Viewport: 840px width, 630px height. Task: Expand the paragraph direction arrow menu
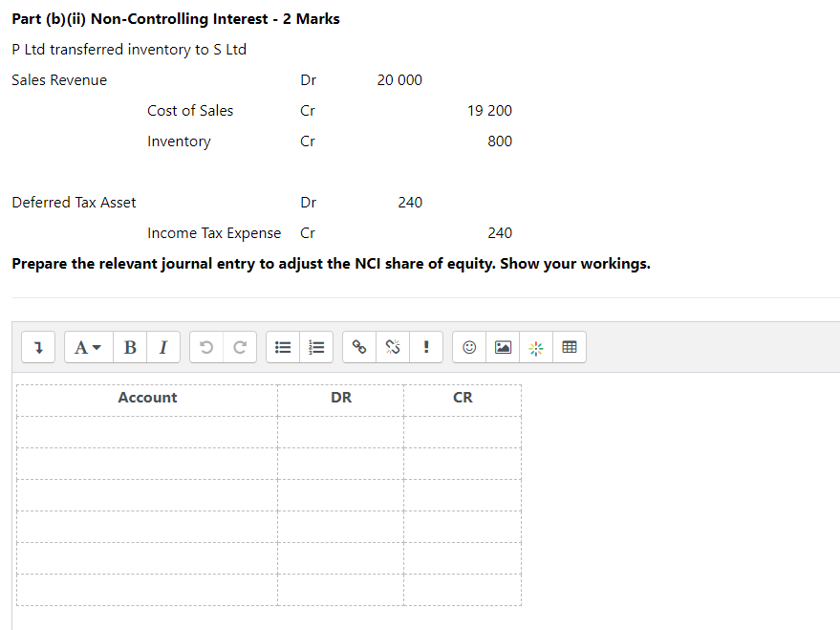tap(38, 347)
